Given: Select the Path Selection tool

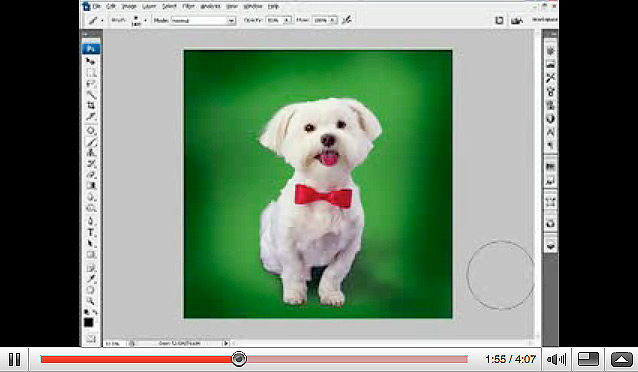Looking at the screenshot, I should coord(91,244).
